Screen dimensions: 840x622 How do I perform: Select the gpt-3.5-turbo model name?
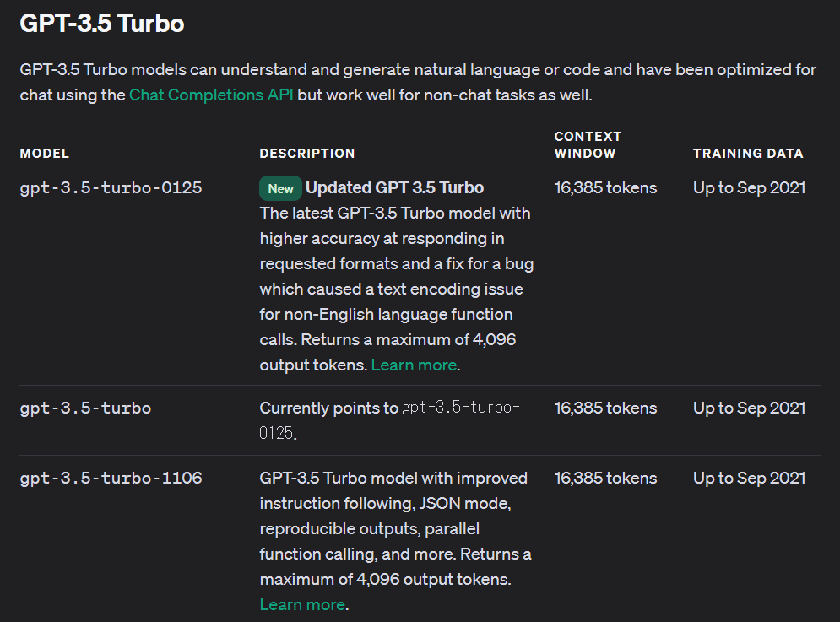tap(86, 408)
